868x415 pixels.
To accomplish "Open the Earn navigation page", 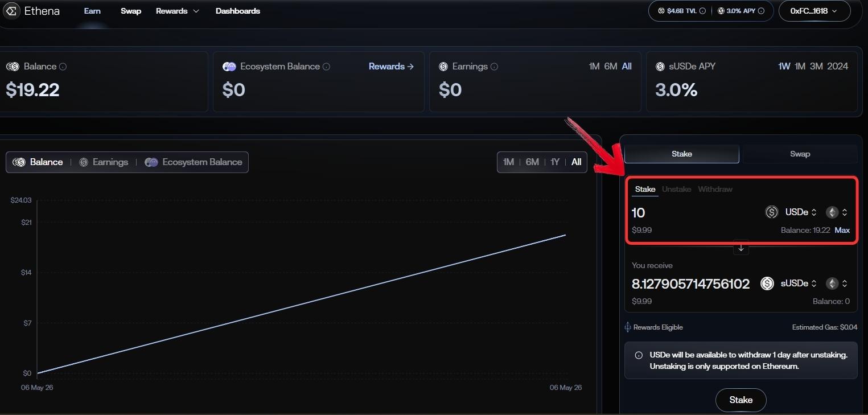I will point(92,11).
